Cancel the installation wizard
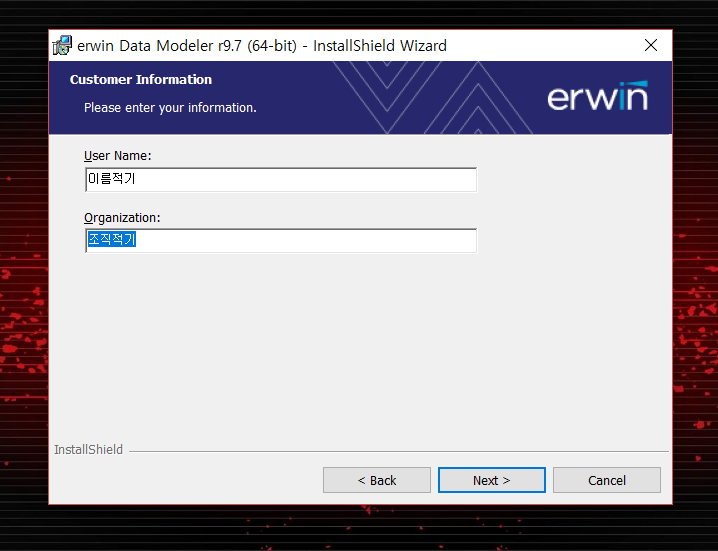Image resolution: width=718 pixels, height=551 pixels. [x=607, y=480]
